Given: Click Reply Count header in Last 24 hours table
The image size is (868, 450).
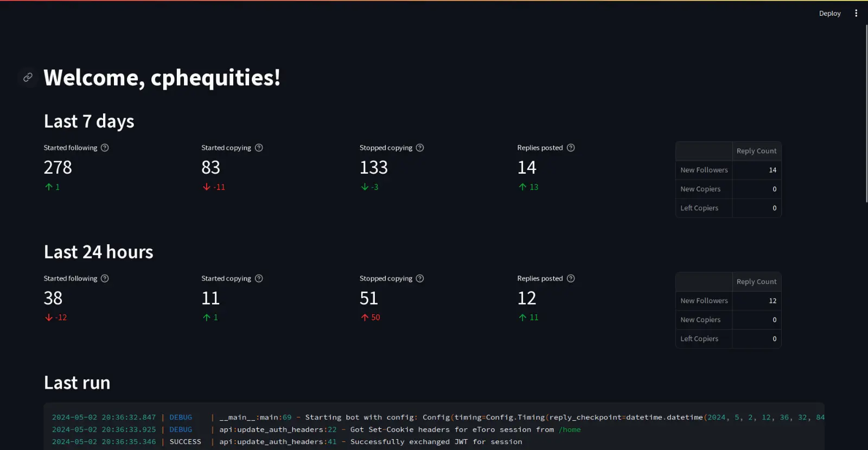Looking at the screenshot, I should coord(756,282).
